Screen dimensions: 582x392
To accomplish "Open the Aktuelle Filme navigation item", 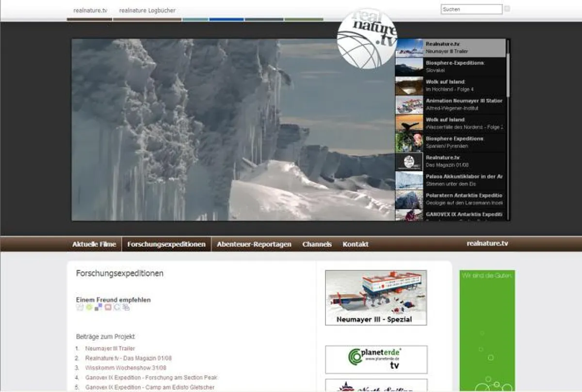I will click(x=94, y=244).
